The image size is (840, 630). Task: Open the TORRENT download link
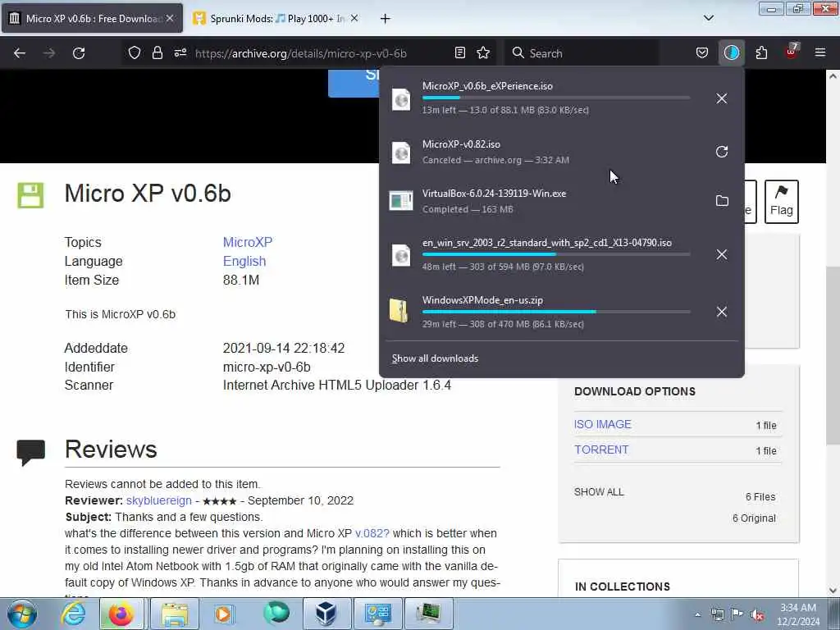(x=601, y=450)
